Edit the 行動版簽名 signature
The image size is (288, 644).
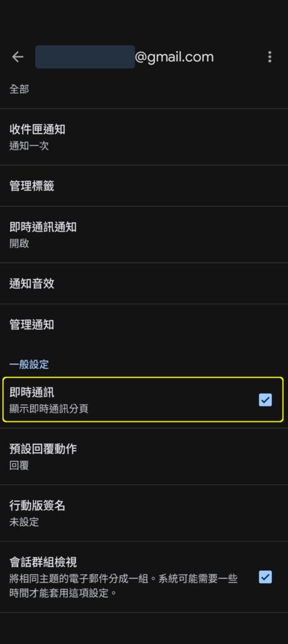tap(144, 513)
